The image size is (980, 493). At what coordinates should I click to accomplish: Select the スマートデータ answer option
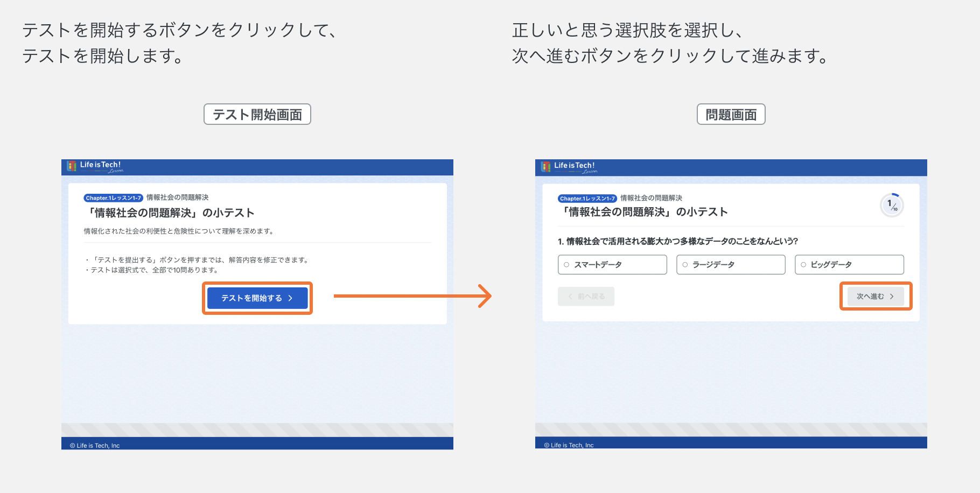(x=612, y=264)
